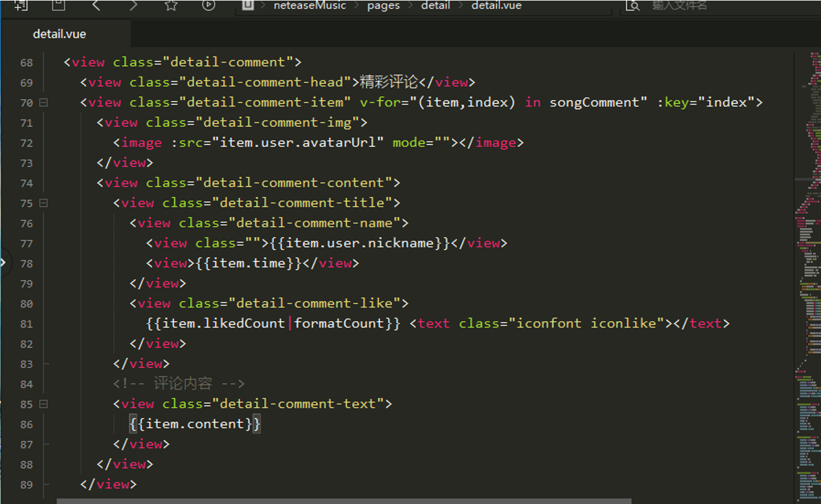Open the pages breadcrumb folder
Image resolution: width=821 pixels, height=504 pixels.
click(384, 5)
